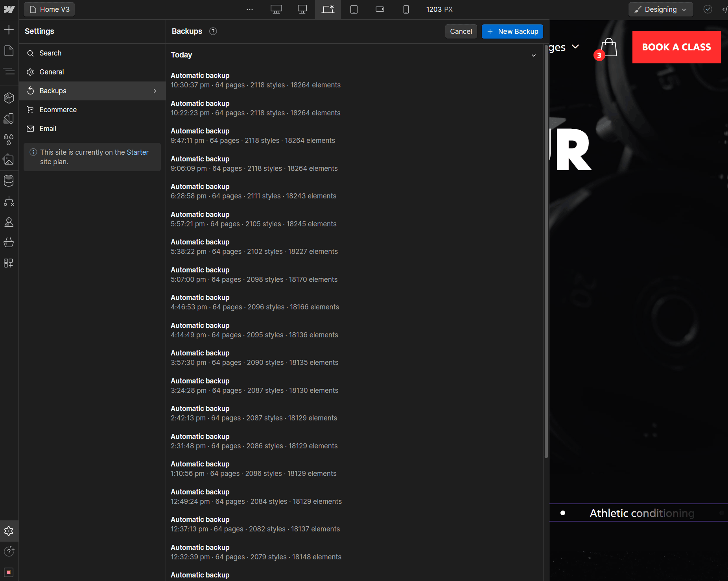Click the backups list scrollbar
The height and width of the screenshot is (581, 728).
pos(546,252)
